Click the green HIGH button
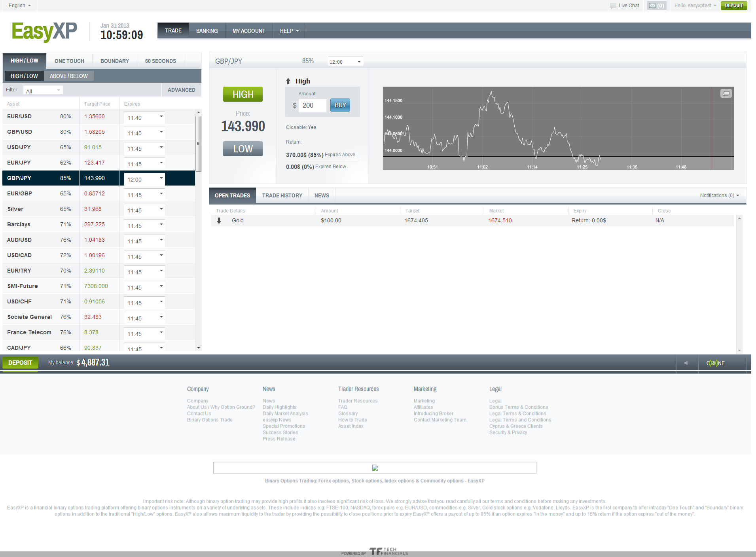756x557 pixels. [x=243, y=94]
